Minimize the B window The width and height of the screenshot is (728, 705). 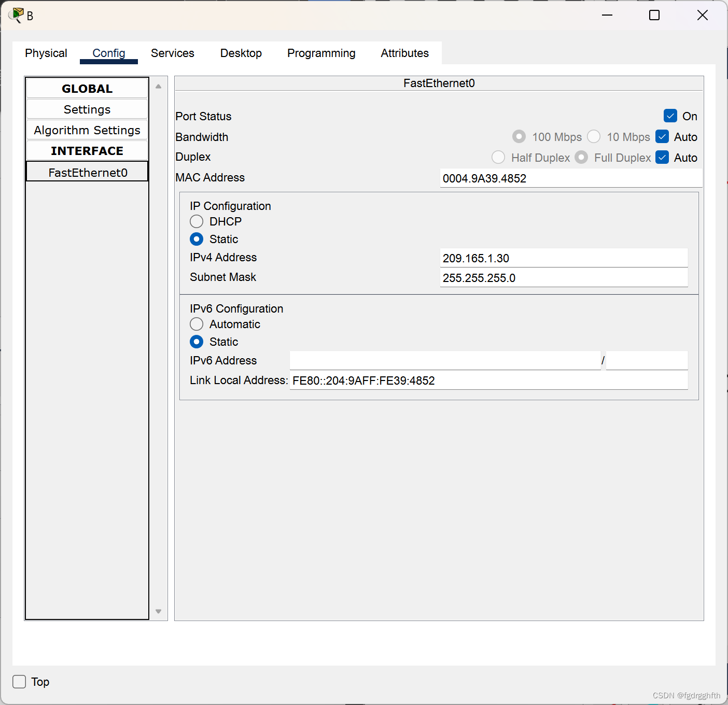tap(607, 15)
